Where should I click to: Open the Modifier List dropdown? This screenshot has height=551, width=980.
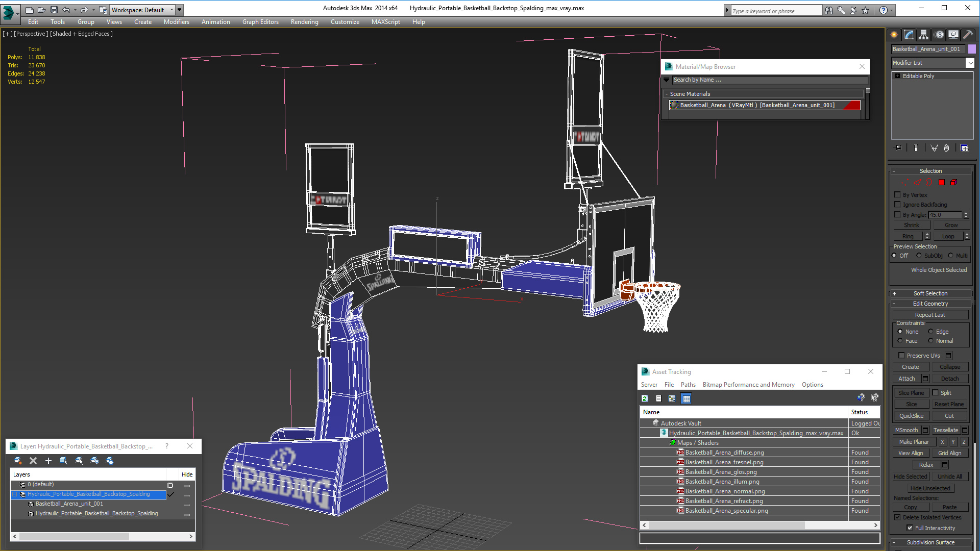coord(970,63)
